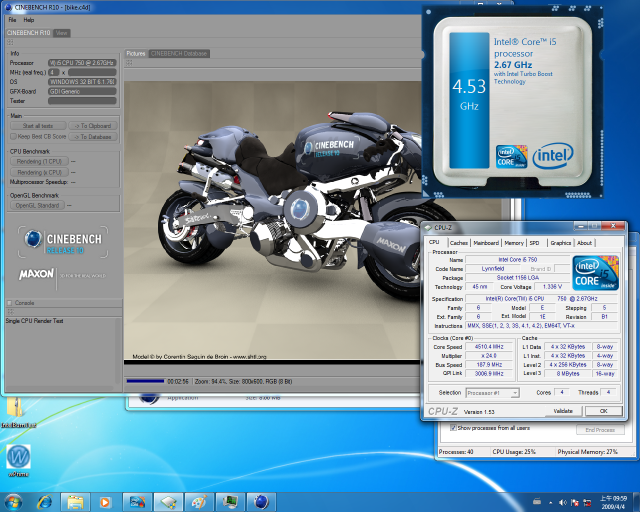Click the CINEBENCH Release 10 logo

[x=63, y=241]
